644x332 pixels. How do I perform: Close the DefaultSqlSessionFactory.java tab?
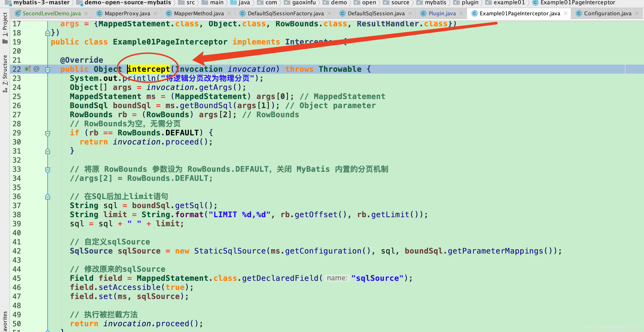[329, 13]
